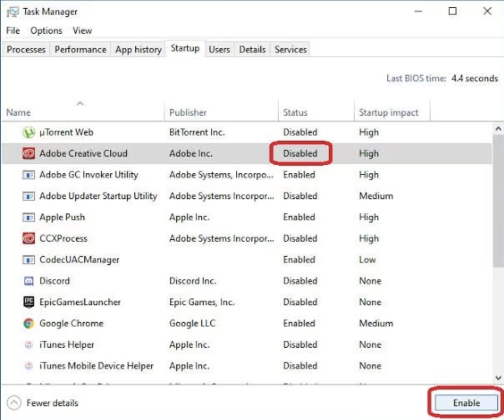Click the µTorrent Web icon
504x420 pixels.
click(x=28, y=132)
